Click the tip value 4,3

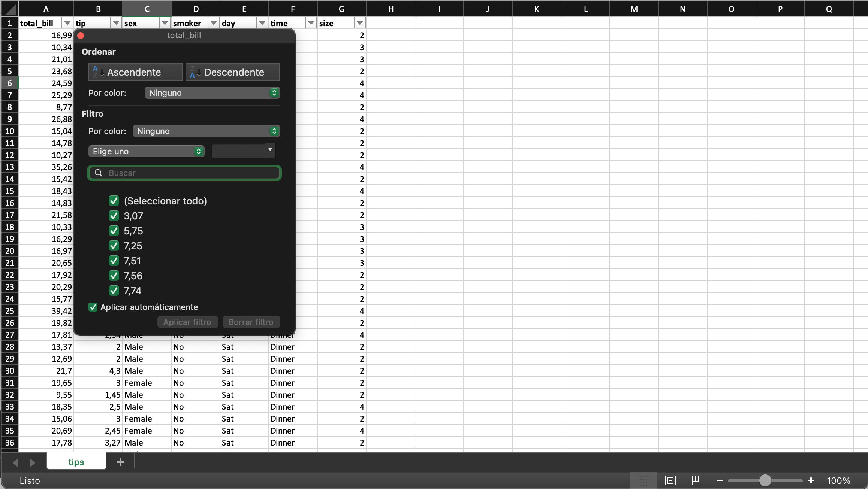[x=98, y=371]
